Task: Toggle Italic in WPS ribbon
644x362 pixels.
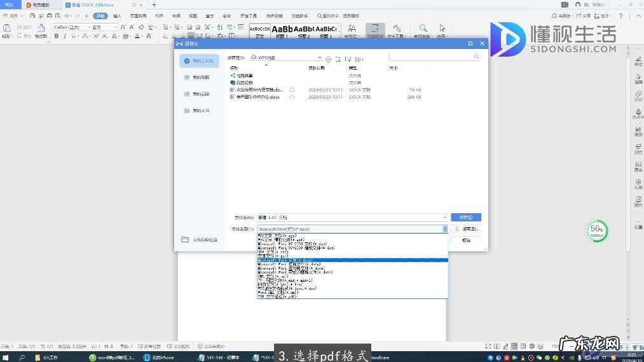Action: click(65, 36)
